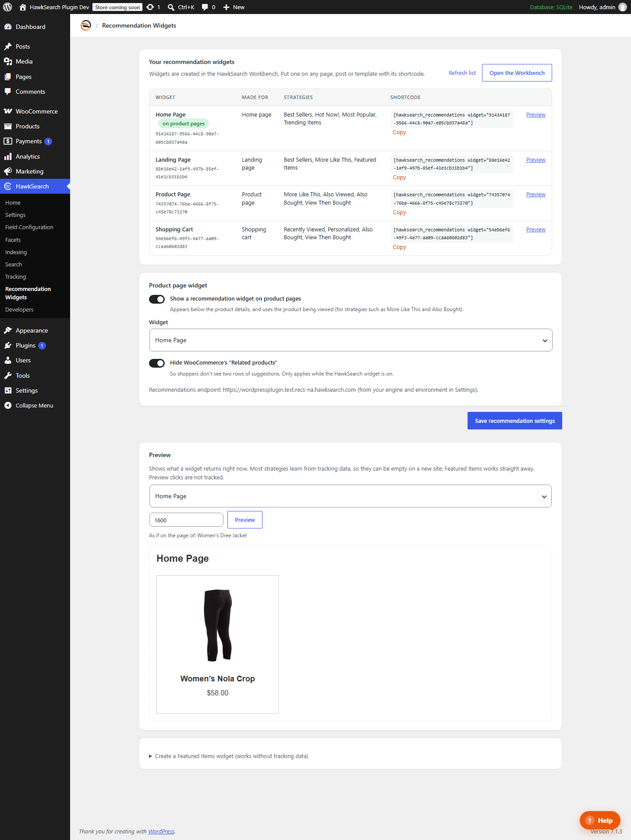Click Preview link for Shopping Cart widget
The height and width of the screenshot is (840, 631).
tap(536, 230)
